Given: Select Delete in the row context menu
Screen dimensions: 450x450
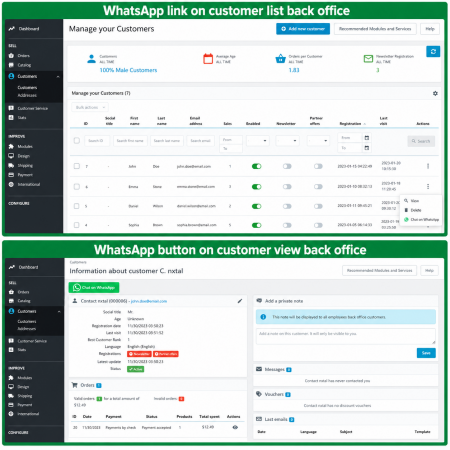Looking at the screenshot, I should [x=413, y=210].
